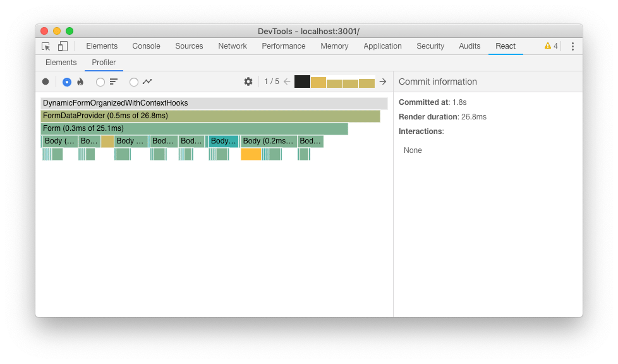
Task: Select the interactions radio button
Action: pyautogui.click(x=134, y=82)
